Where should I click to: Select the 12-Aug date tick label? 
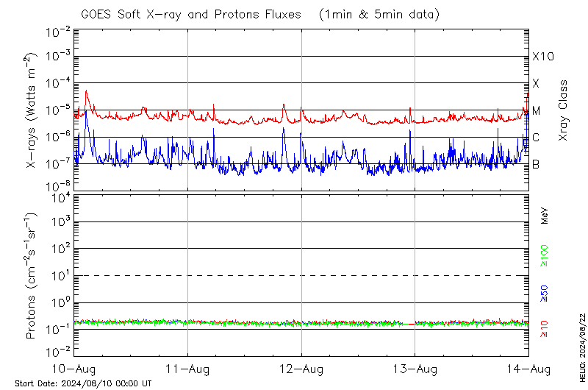301,368
